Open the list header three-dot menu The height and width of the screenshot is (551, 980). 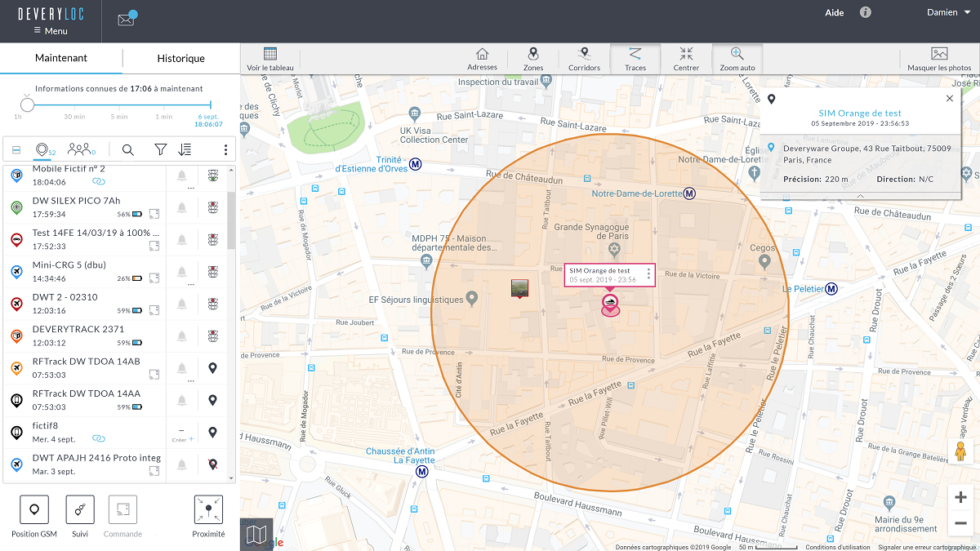[x=226, y=149]
